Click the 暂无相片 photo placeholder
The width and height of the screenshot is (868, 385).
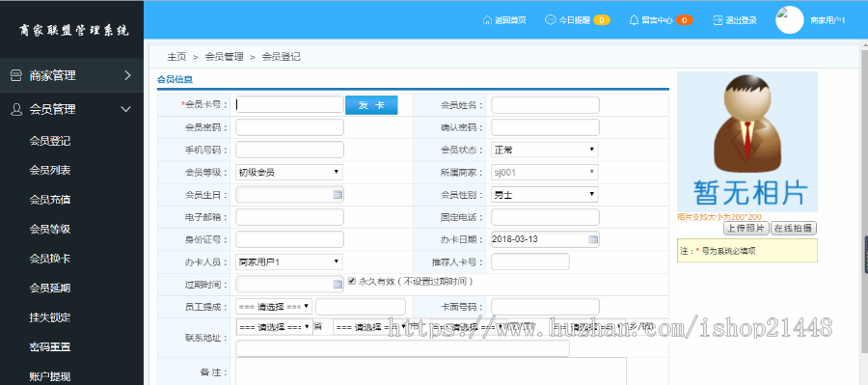click(747, 142)
